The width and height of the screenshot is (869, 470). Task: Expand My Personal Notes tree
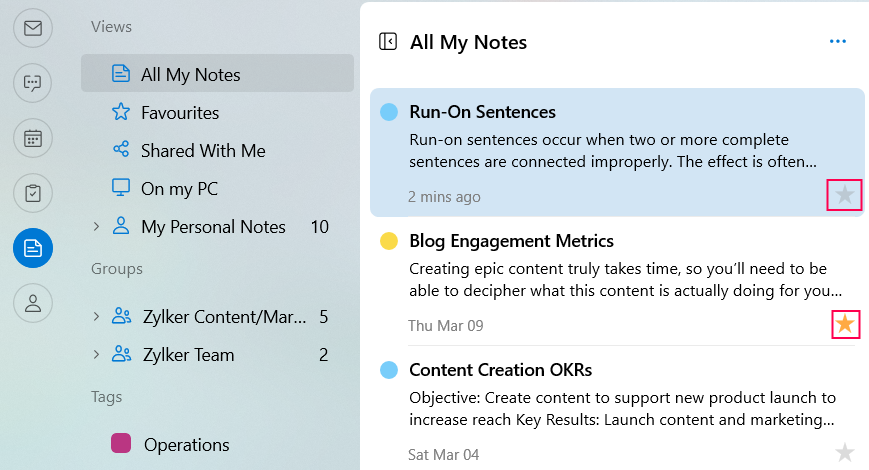click(96, 227)
